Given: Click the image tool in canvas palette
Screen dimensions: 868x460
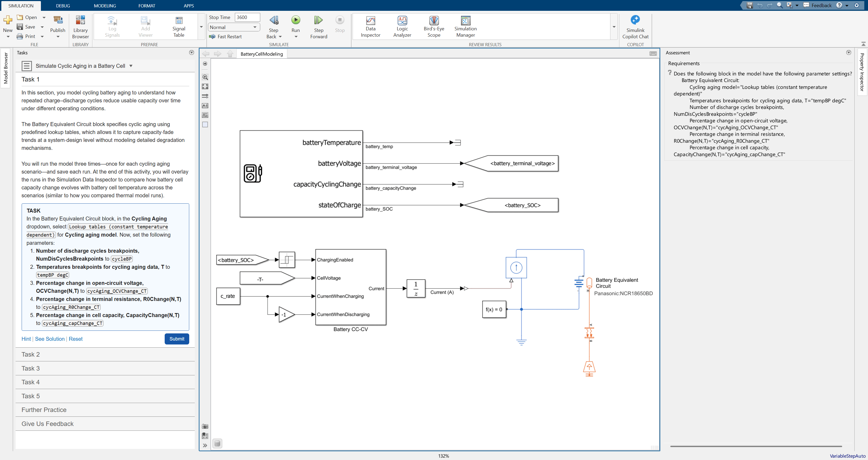Looking at the screenshot, I should point(205,115).
